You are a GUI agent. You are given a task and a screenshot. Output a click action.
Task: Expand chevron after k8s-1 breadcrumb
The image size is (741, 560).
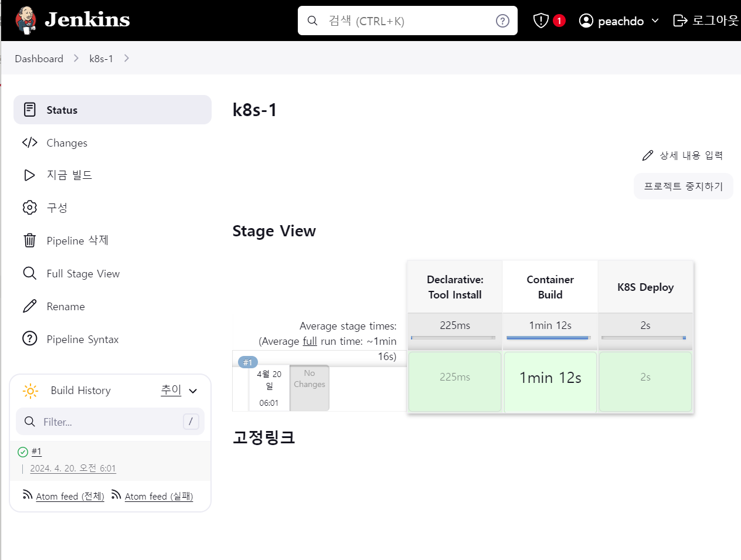127,59
